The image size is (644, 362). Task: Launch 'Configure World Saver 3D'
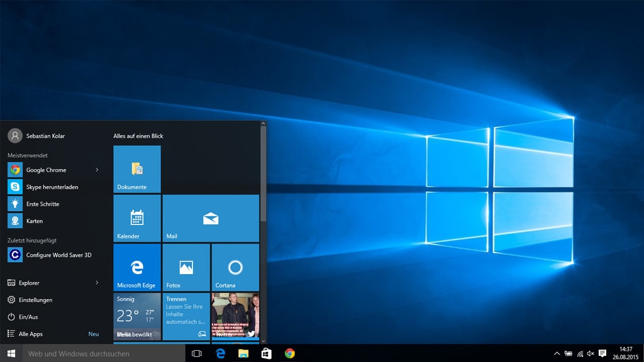point(53,255)
